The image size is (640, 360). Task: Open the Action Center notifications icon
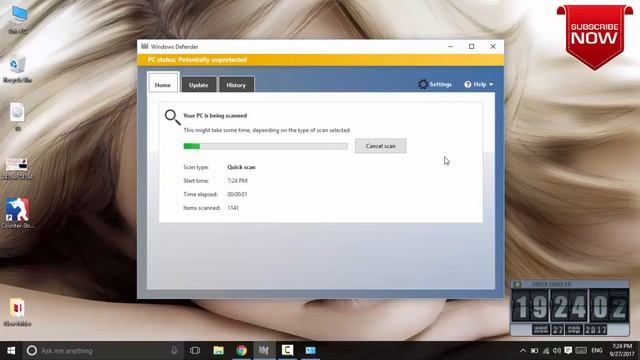pyautogui.click(x=568, y=350)
